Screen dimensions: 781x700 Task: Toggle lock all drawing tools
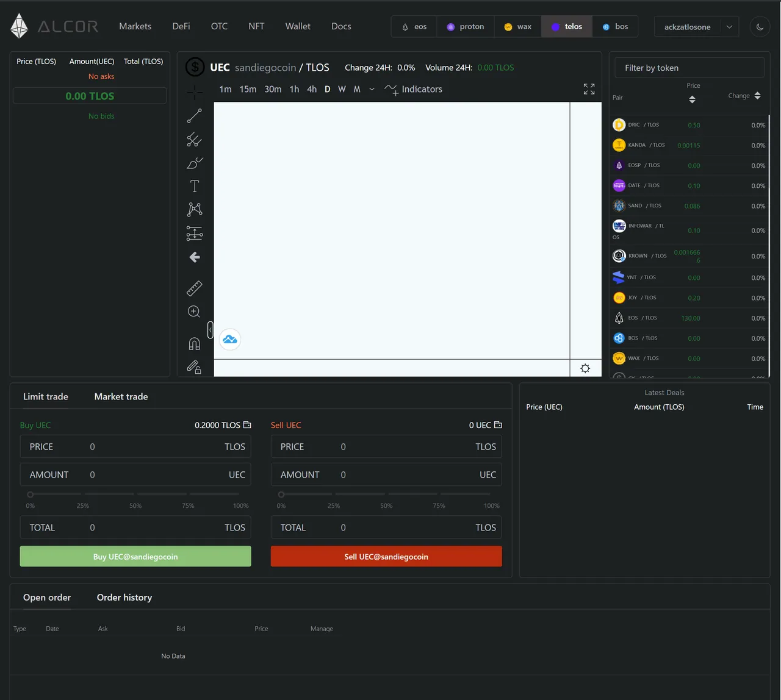click(195, 366)
